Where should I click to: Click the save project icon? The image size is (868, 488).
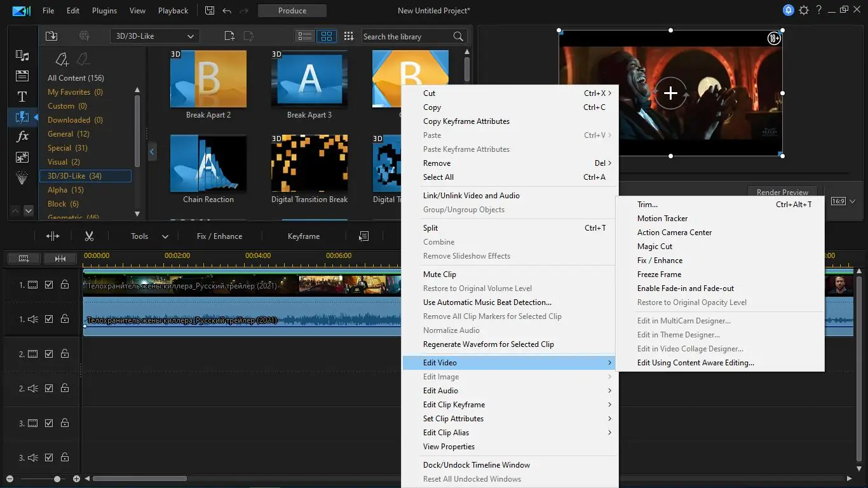pyautogui.click(x=210, y=11)
